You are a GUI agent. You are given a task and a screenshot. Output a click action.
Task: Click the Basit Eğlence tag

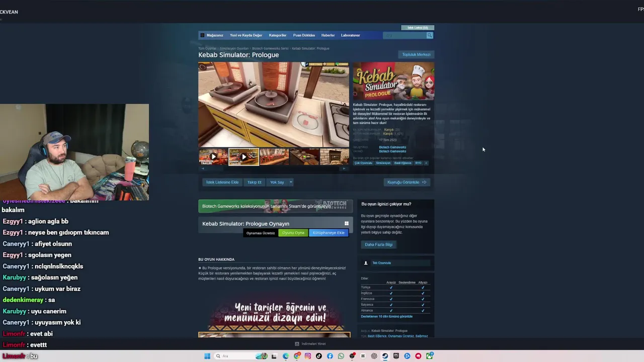pos(403,163)
